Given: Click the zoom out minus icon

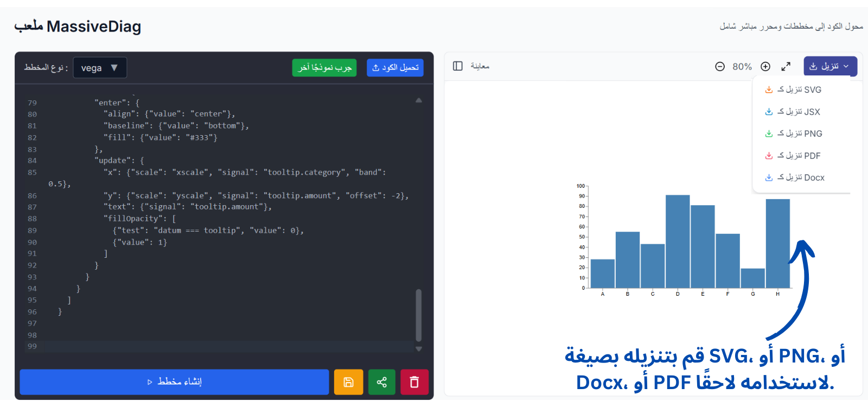Looking at the screenshot, I should 720,67.
